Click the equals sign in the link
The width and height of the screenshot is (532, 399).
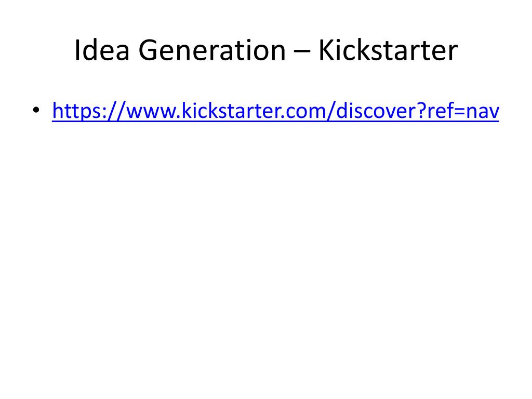pyautogui.click(x=459, y=112)
